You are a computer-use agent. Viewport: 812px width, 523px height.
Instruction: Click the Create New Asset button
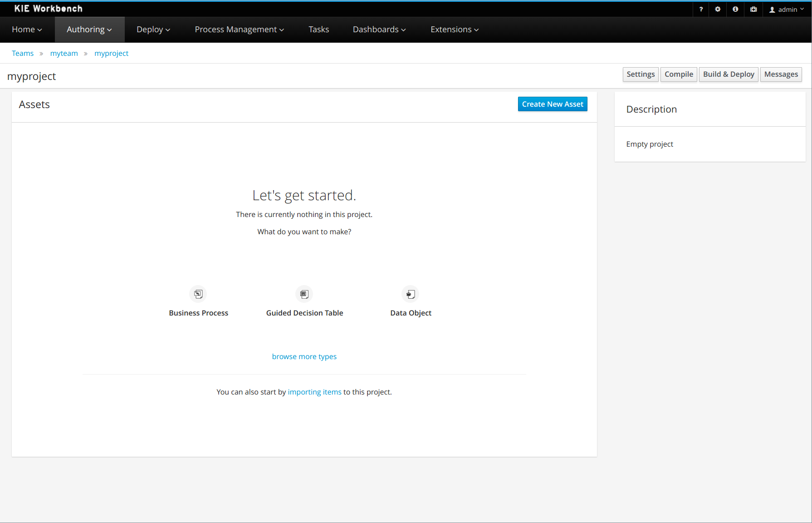552,104
